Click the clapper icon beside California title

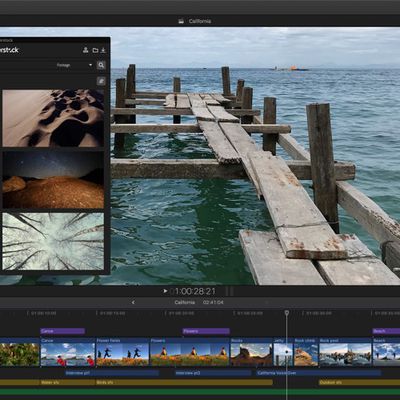click(x=181, y=21)
